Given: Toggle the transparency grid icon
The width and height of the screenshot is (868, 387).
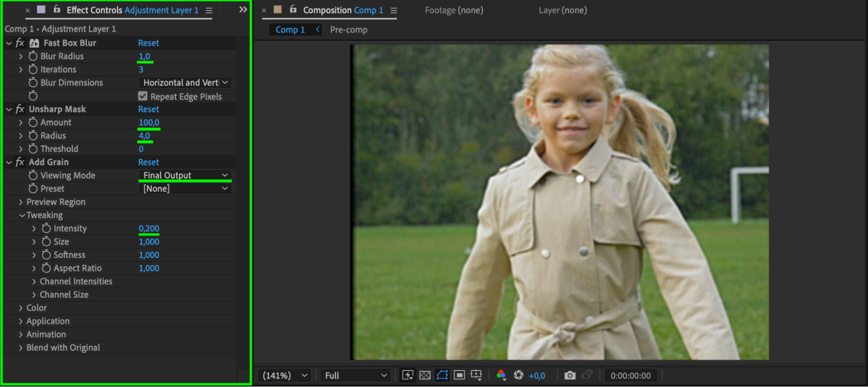Looking at the screenshot, I should (x=425, y=375).
